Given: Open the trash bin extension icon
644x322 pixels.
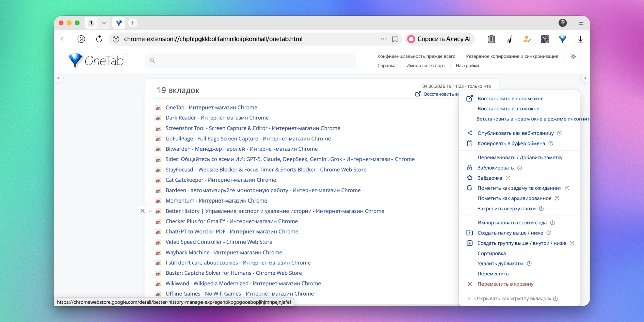Looking at the screenshot, I should click(491, 39).
